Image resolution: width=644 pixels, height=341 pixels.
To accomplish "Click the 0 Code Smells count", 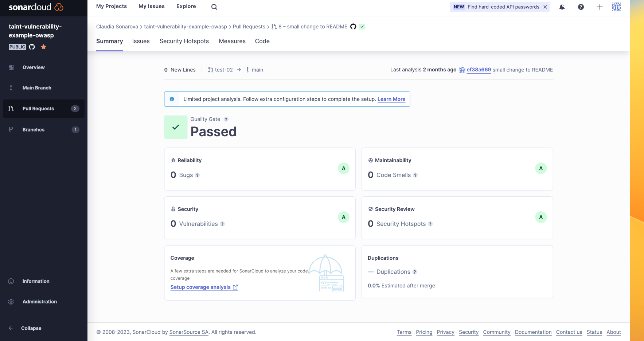I will pos(371,175).
